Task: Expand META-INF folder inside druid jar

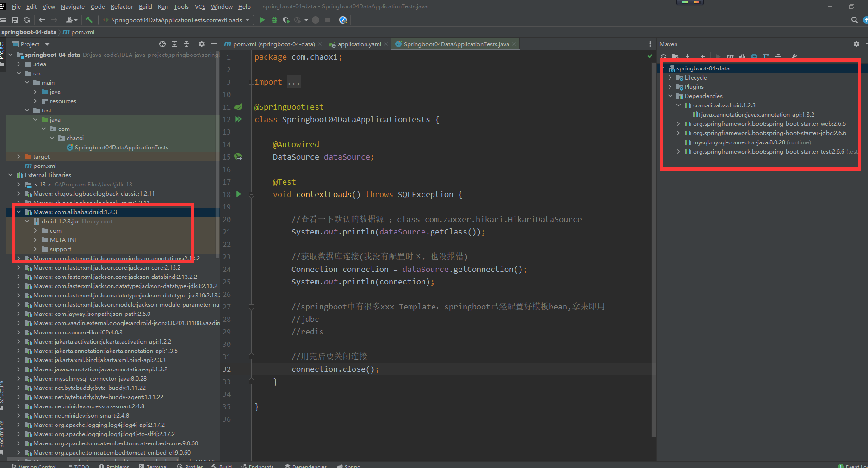Action: [x=35, y=240]
